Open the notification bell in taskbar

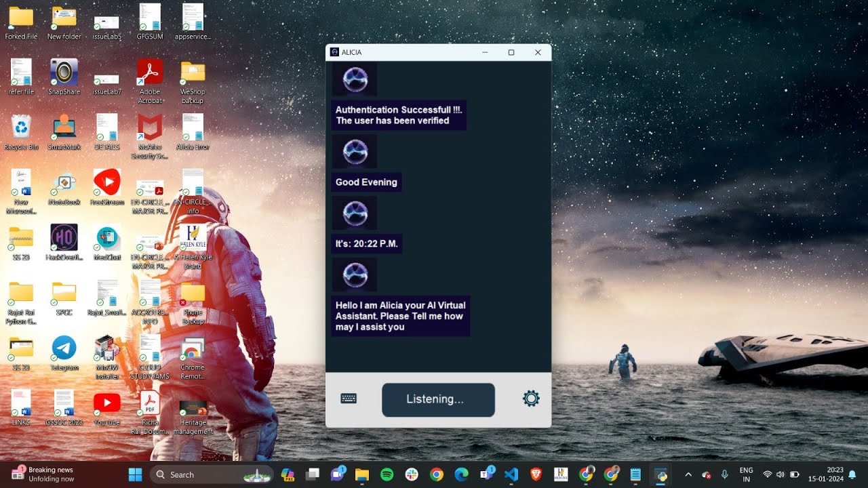coord(852,474)
